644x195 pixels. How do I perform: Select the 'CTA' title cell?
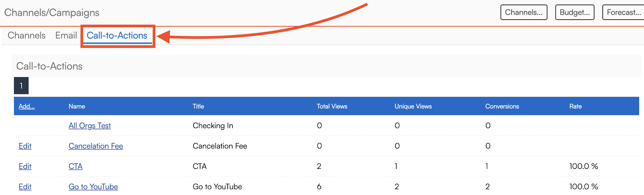200,166
